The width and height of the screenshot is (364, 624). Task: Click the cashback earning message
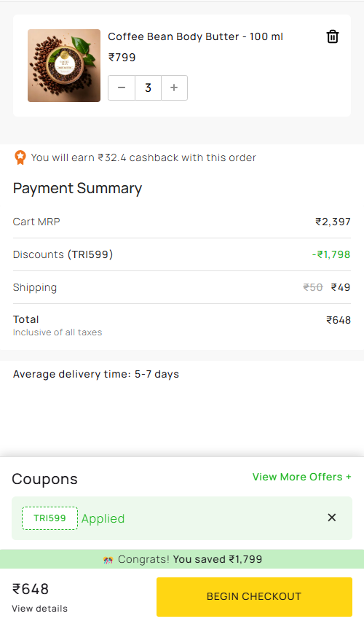[143, 157]
